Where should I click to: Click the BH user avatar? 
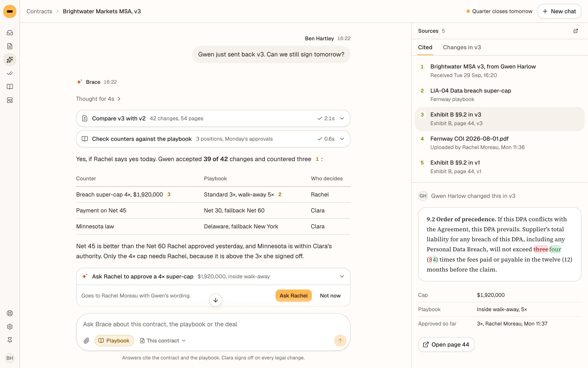click(x=10, y=358)
